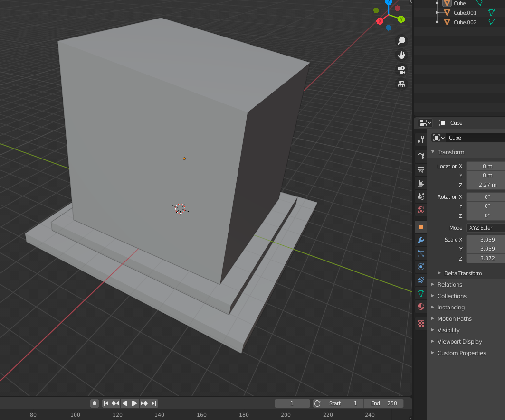Viewport: 505px width, 420px height.
Task: Click the Location Y field
Action: (x=486, y=176)
